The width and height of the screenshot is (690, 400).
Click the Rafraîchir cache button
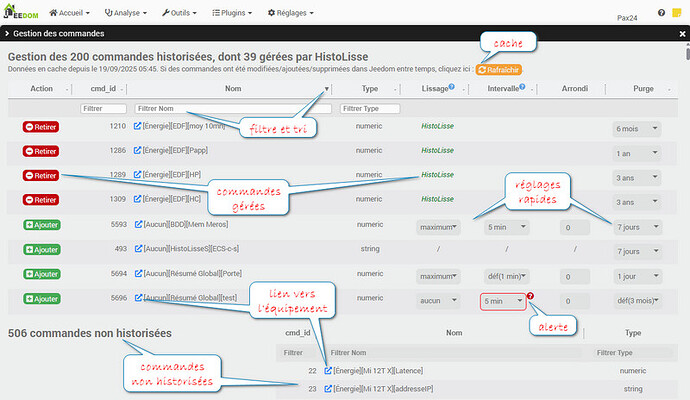[499, 70]
